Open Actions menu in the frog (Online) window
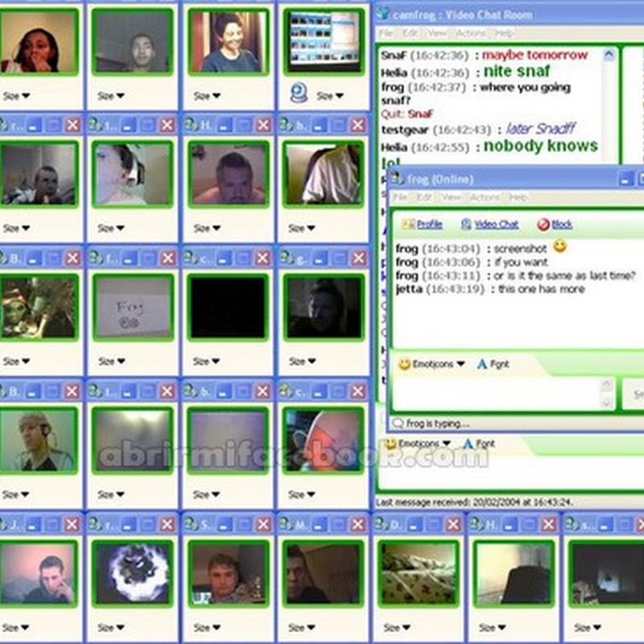The image size is (644, 644). point(485,197)
